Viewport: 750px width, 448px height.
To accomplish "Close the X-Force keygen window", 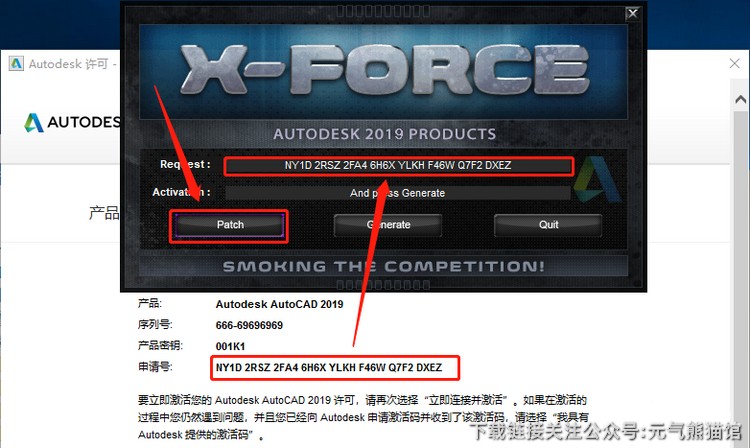I will coord(632,13).
